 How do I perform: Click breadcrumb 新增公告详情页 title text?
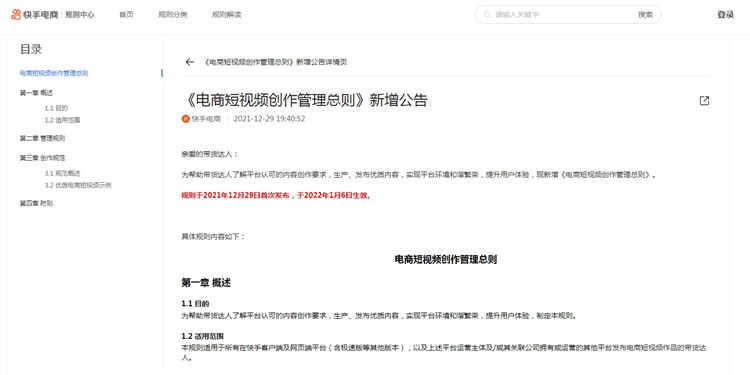275,62
